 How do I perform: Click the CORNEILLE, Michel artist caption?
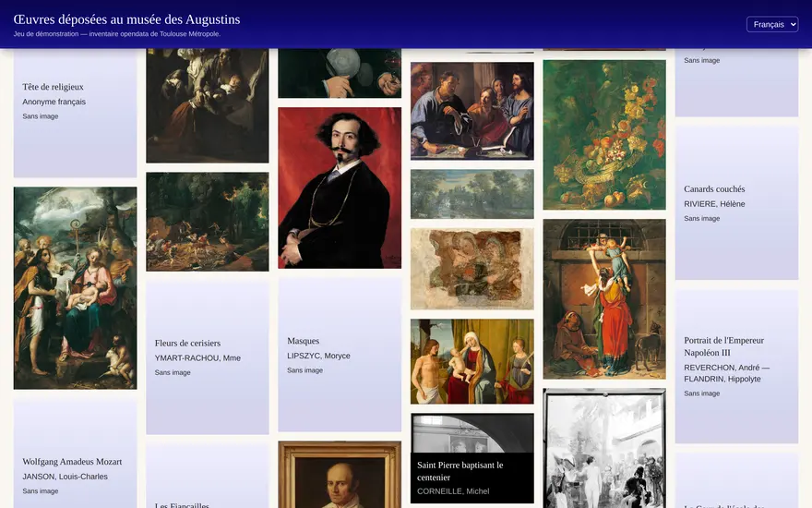tap(453, 491)
